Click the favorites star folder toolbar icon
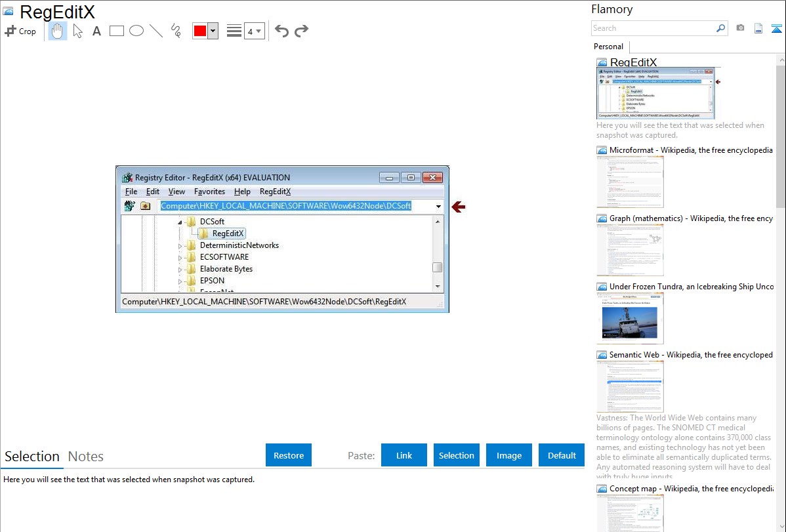 point(146,206)
